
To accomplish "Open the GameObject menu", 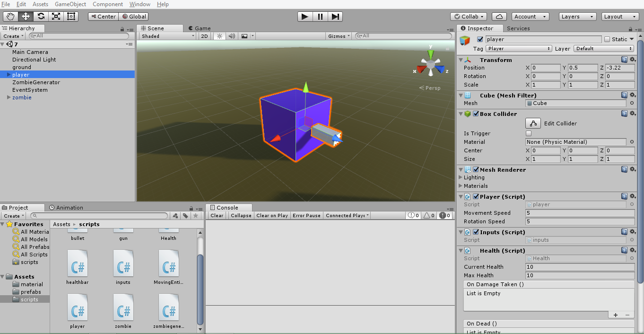I will pos(70,4).
